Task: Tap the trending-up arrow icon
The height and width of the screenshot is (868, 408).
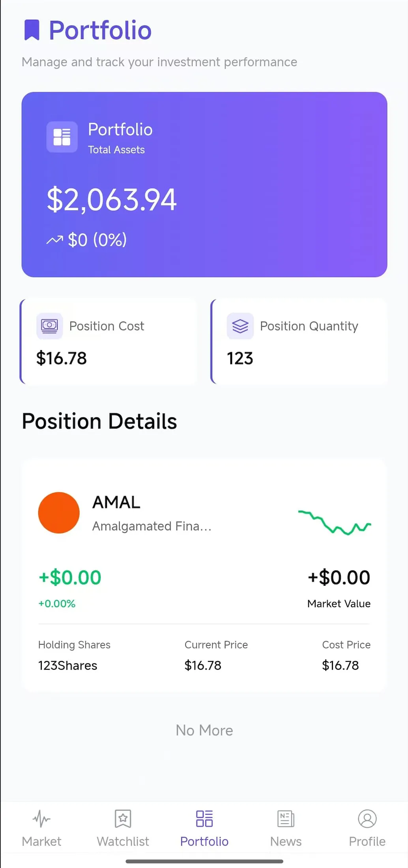Action: click(54, 240)
